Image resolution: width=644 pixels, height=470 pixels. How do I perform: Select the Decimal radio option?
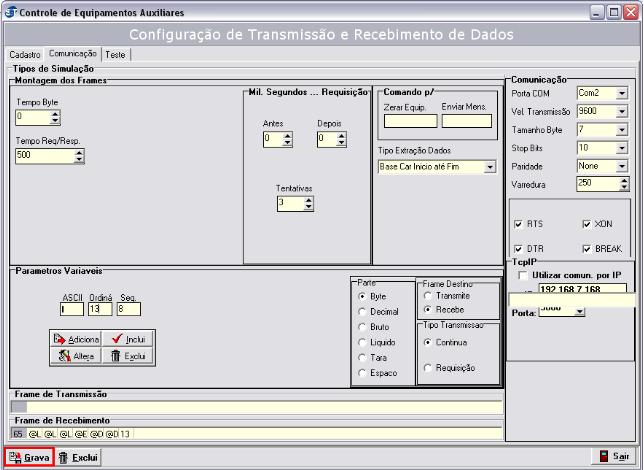pyautogui.click(x=363, y=312)
